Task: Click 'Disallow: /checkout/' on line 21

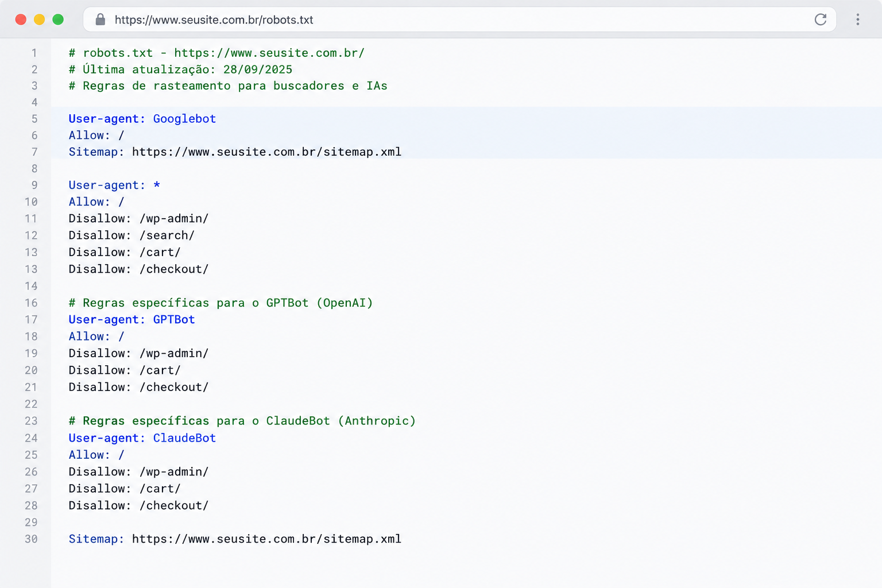Action: click(x=138, y=387)
